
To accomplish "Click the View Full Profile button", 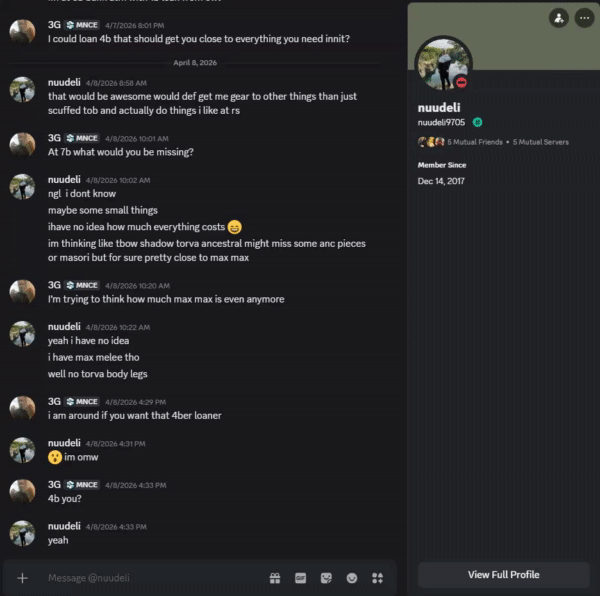I will 504,575.
